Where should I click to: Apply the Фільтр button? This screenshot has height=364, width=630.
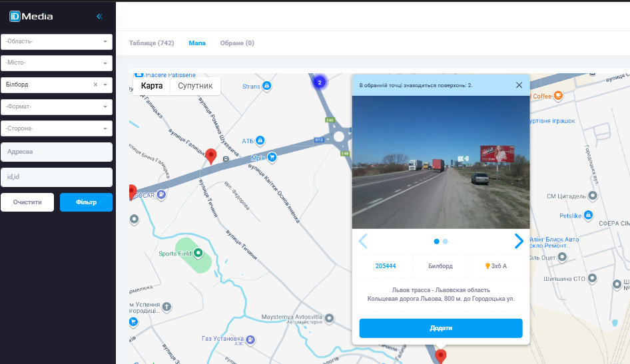pyautogui.click(x=86, y=202)
